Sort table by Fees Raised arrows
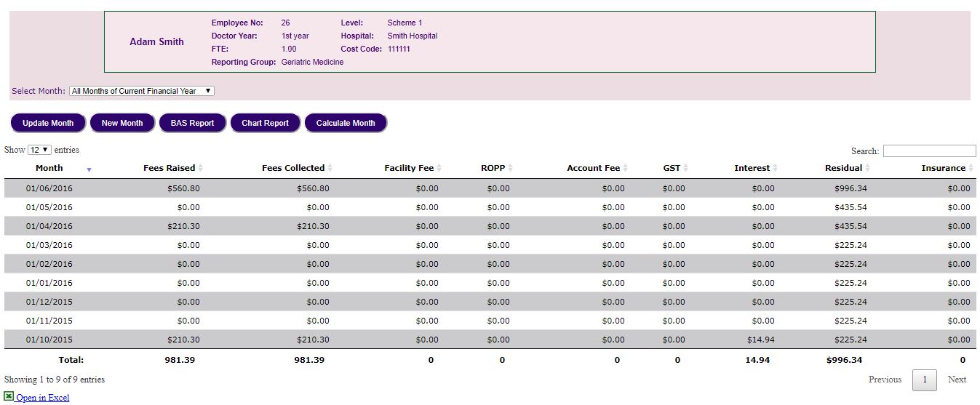The height and width of the screenshot is (405, 980). [201, 168]
